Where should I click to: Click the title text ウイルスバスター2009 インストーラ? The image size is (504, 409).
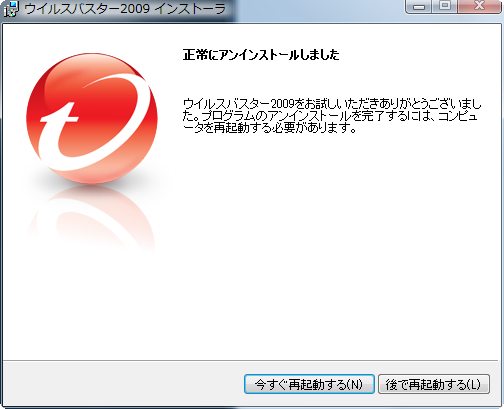(x=125, y=9)
